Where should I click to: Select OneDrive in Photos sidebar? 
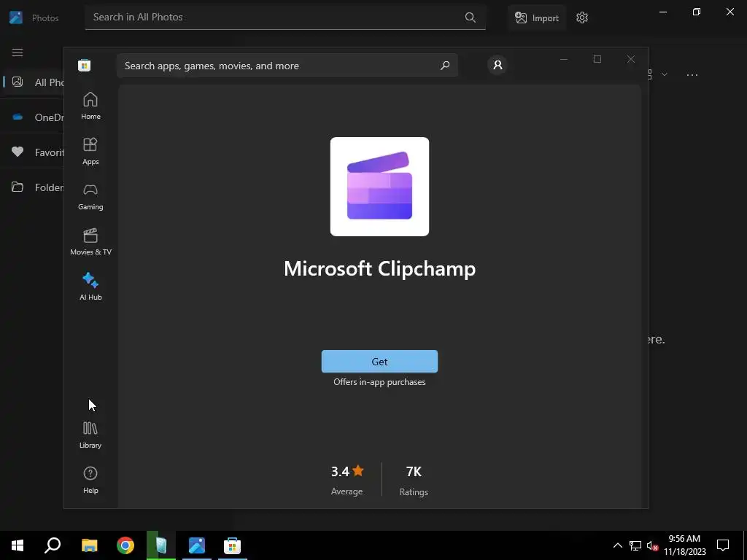[x=34, y=117]
